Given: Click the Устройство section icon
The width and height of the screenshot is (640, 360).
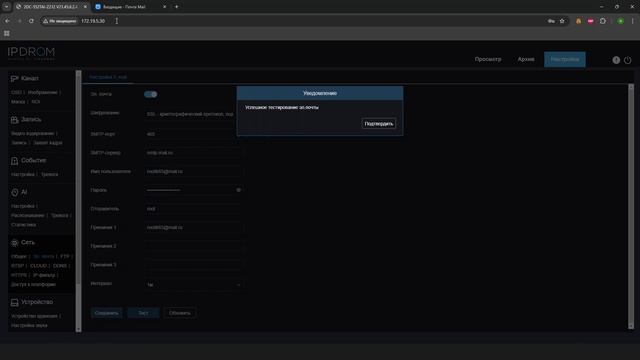Looking at the screenshot, I should point(15,302).
